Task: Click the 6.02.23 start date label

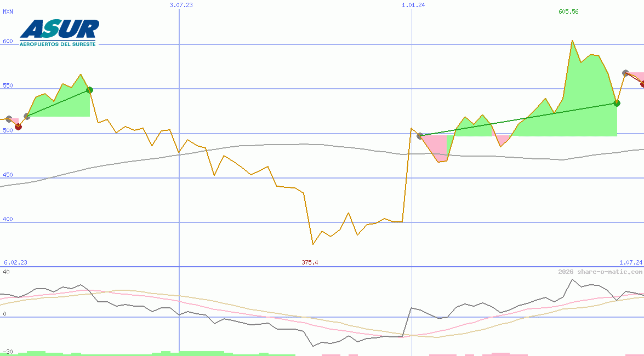Action: pyautogui.click(x=15, y=262)
